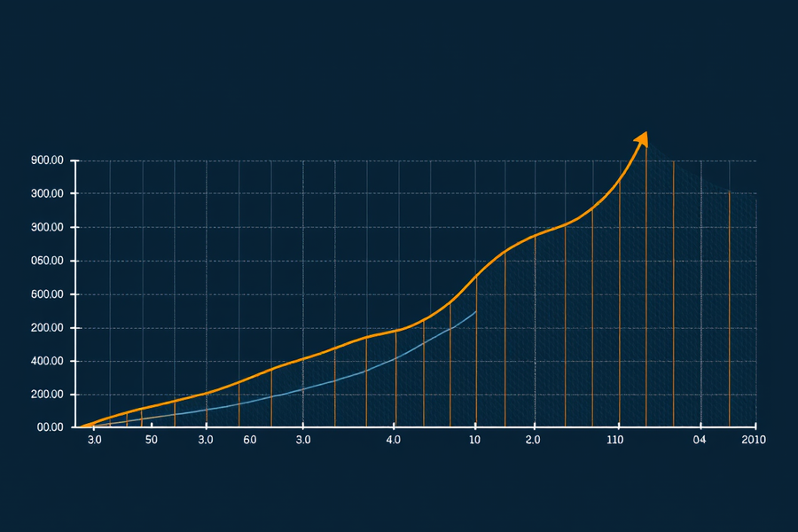The image size is (798, 532).
Task: Click the 10 x-axis label
Action: 475,440
